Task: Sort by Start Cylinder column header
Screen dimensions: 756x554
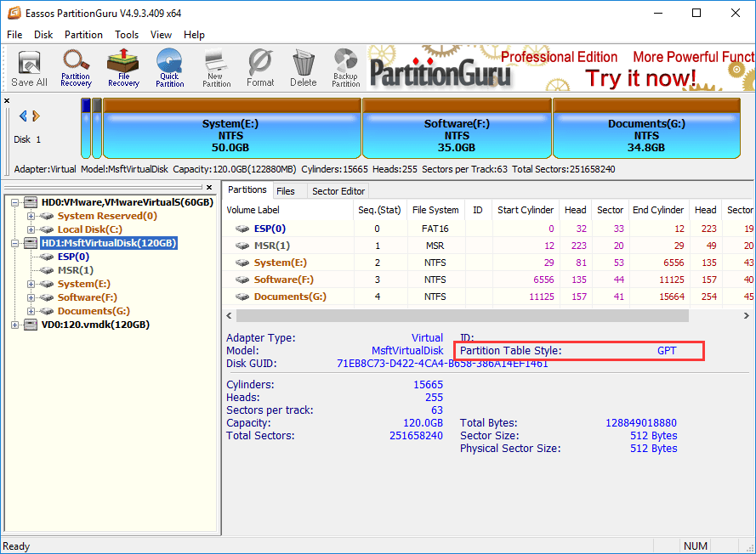Action: coord(526,210)
